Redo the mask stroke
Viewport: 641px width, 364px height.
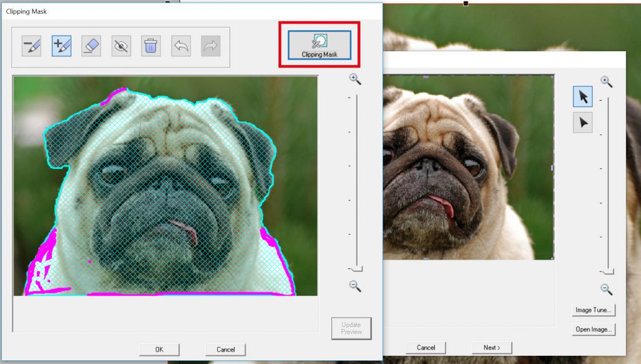point(210,46)
